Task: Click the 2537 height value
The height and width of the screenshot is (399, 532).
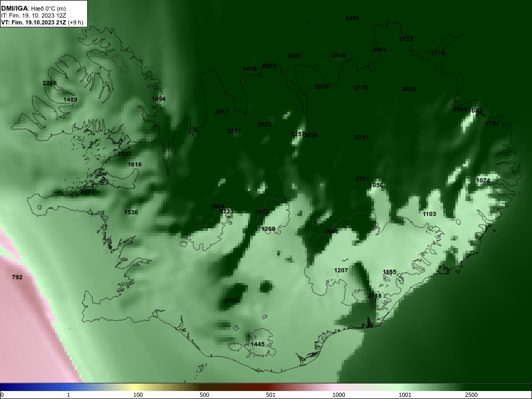Action: coord(124,154)
